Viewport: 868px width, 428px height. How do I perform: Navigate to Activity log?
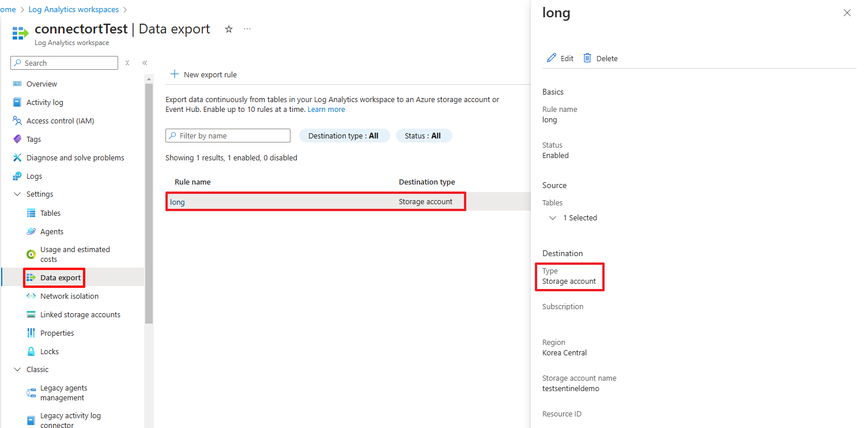tap(45, 102)
